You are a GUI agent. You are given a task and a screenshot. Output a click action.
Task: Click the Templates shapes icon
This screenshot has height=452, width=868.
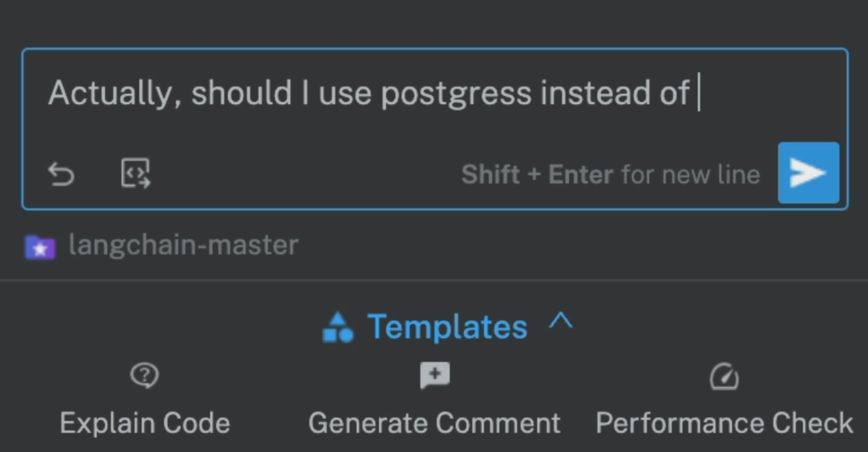click(338, 328)
